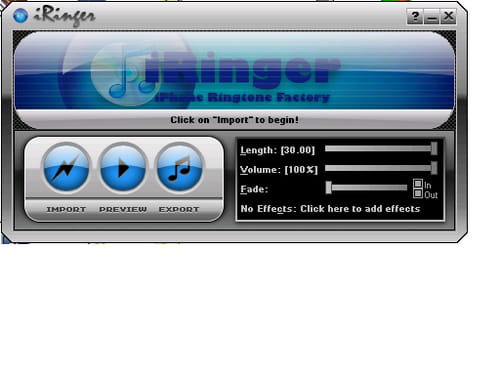
Task: Click the Length value label [30.00]
Action: (x=297, y=150)
